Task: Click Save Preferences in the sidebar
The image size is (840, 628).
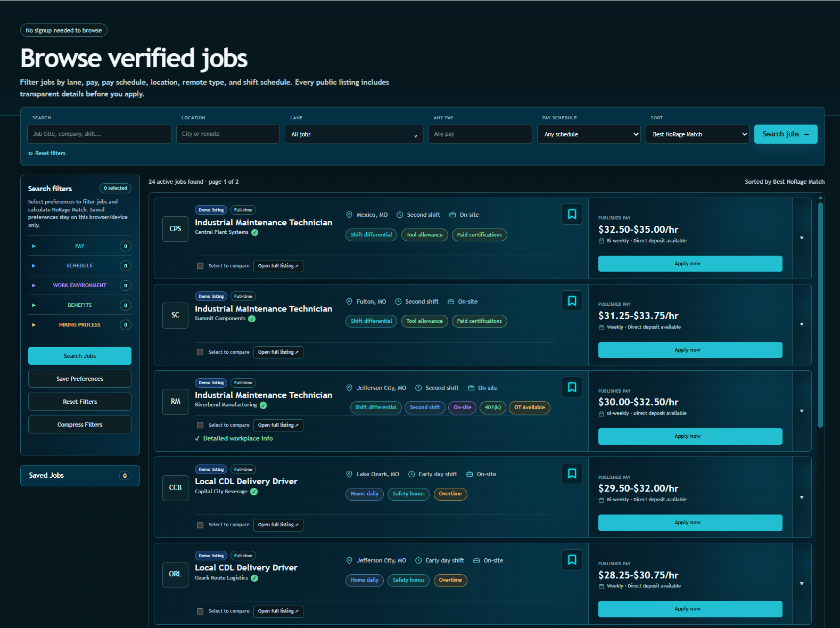Action: click(80, 379)
